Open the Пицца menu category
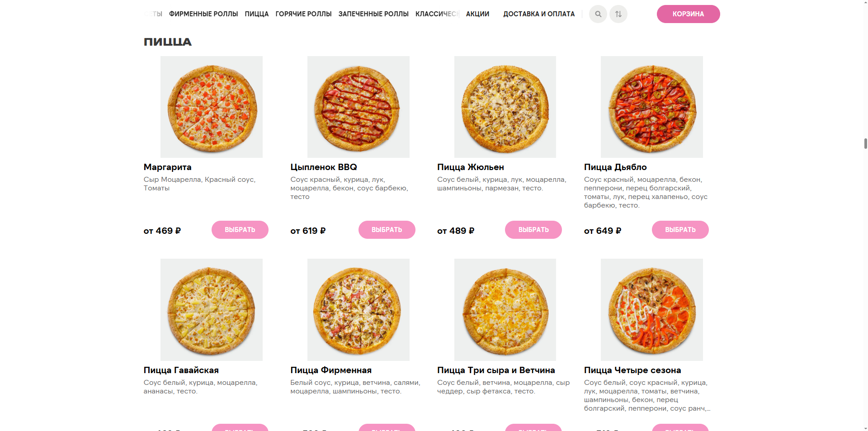The width and height of the screenshot is (868, 431). point(256,14)
